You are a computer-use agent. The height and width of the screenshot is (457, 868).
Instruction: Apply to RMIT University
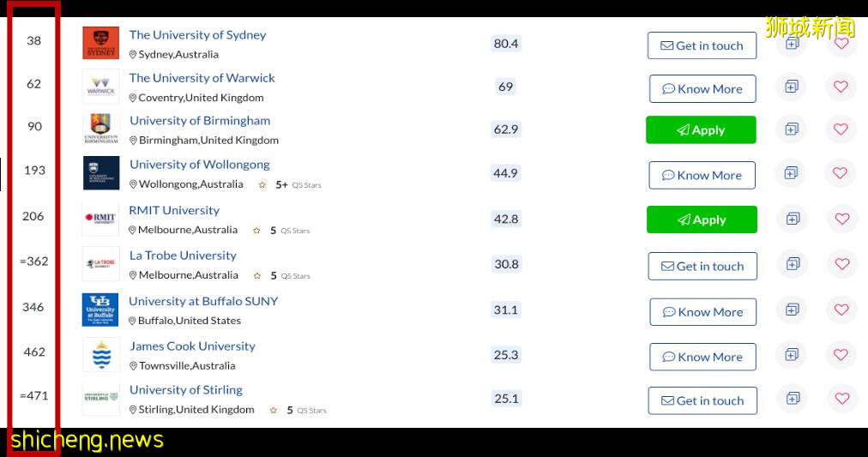pos(702,219)
